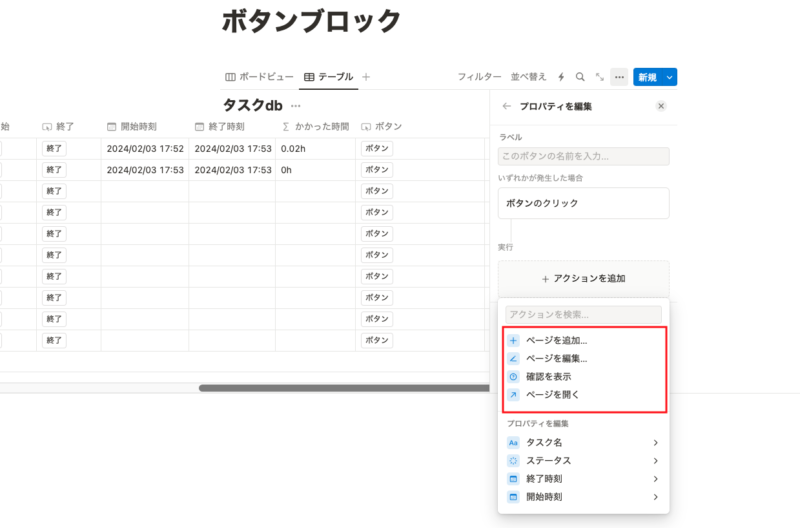Click the タスクdb database title
The height and width of the screenshot is (528, 800).
coord(253,106)
